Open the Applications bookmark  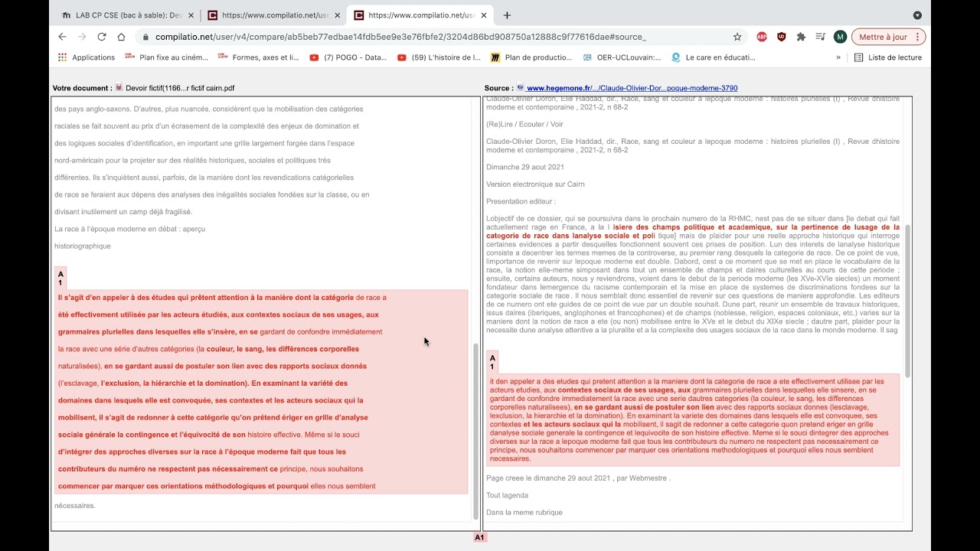pyautogui.click(x=87, y=57)
